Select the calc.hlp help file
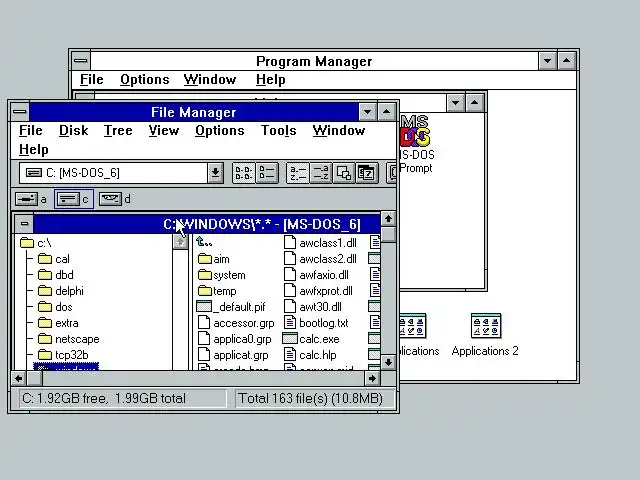The height and width of the screenshot is (480, 640). [310, 355]
